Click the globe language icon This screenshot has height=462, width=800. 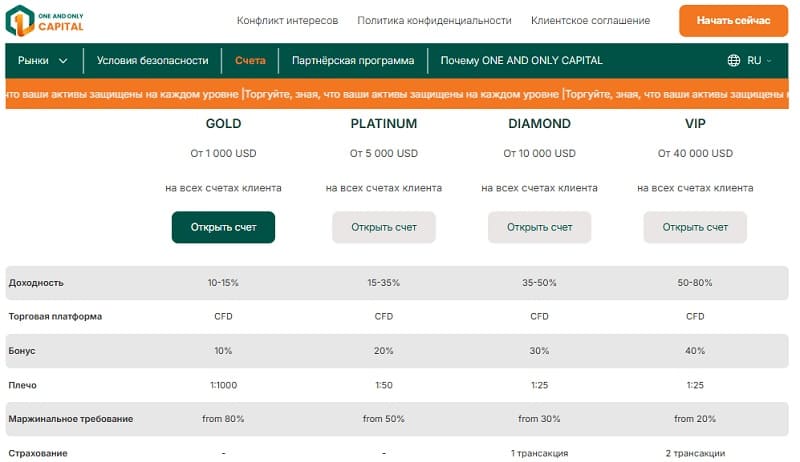(x=734, y=61)
